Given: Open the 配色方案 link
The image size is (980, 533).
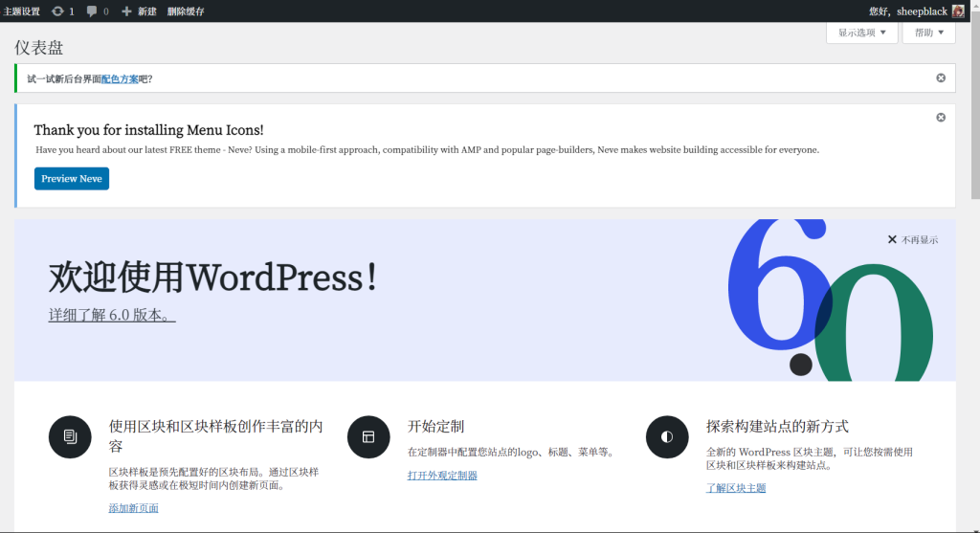Looking at the screenshot, I should 120,79.
